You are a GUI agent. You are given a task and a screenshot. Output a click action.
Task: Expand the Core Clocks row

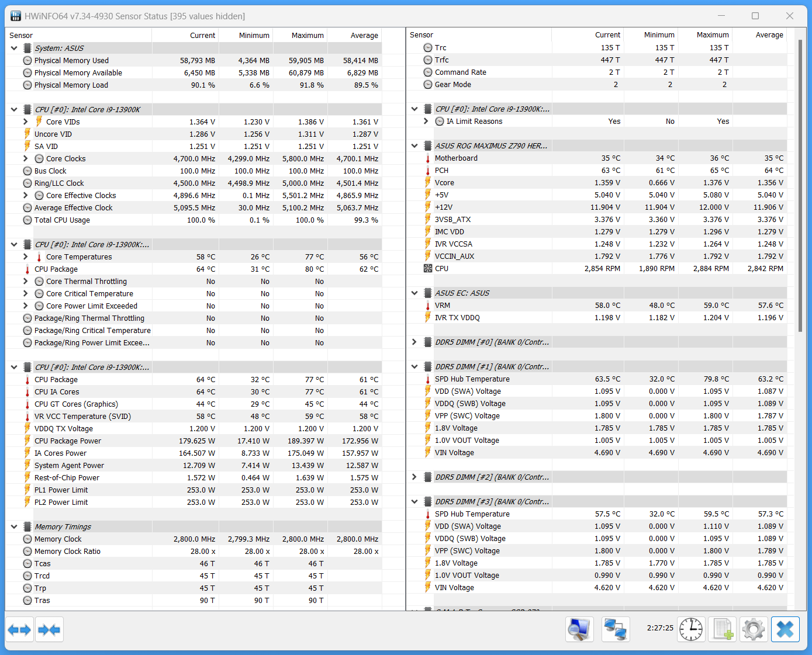tap(26, 159)
